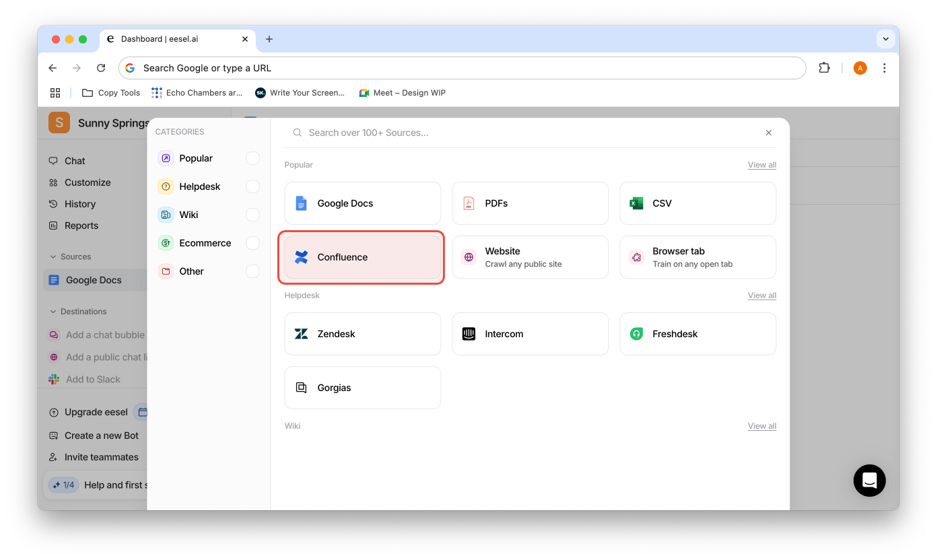Choose Zendesk helpdesk source
937x560 pixels.
[363, 334]
